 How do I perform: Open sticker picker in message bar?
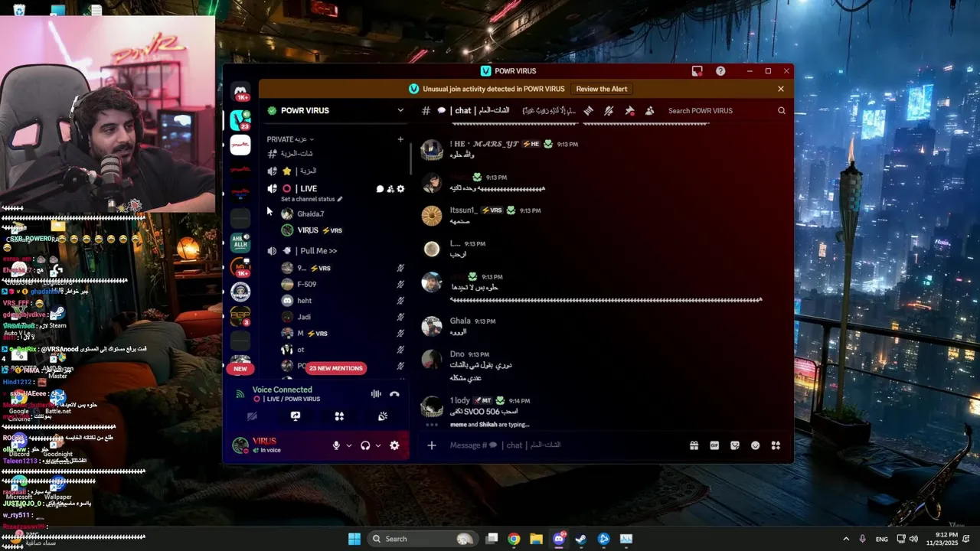735,445
